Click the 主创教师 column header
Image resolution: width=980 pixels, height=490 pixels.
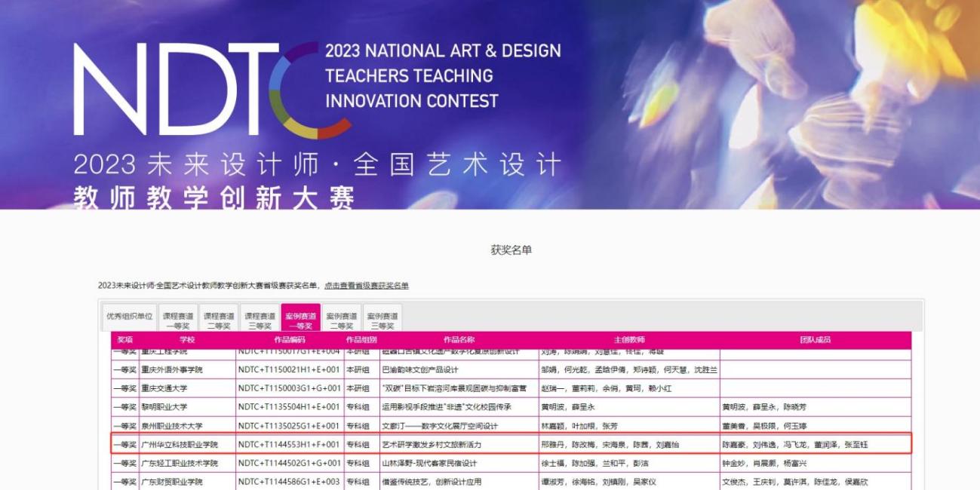point(629,340)
